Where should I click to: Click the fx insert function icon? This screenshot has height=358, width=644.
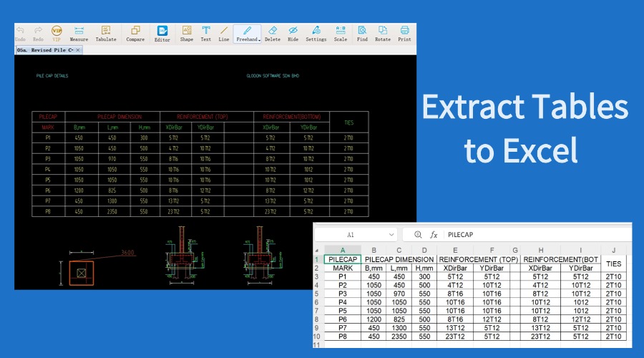[434, 235]
